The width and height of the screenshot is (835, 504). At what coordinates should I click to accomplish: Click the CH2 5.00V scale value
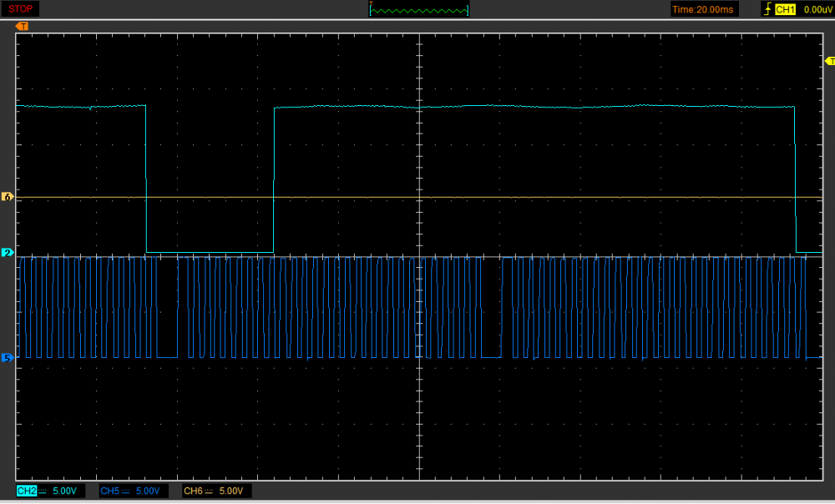(67, 491)
